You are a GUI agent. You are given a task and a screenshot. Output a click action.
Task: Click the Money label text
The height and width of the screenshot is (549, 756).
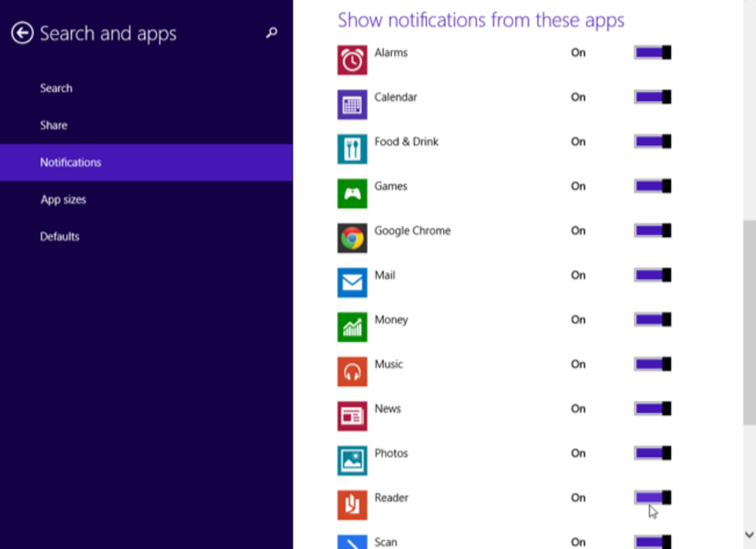[391, 320]
